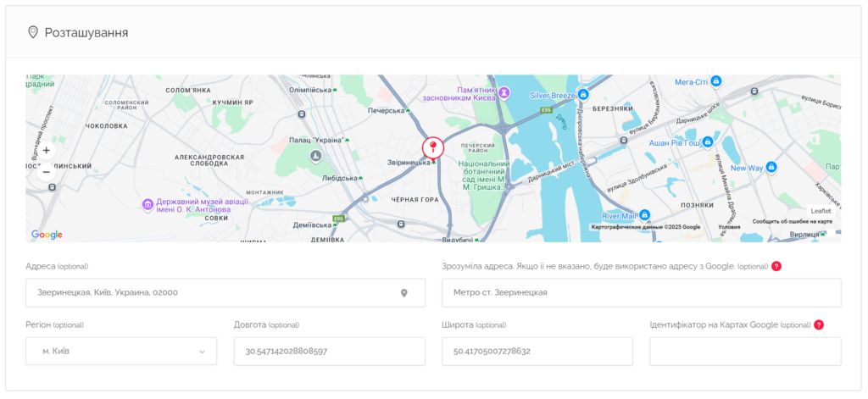
Task: Click the location pin icon in the address field
Action: [x=404, y=293]
